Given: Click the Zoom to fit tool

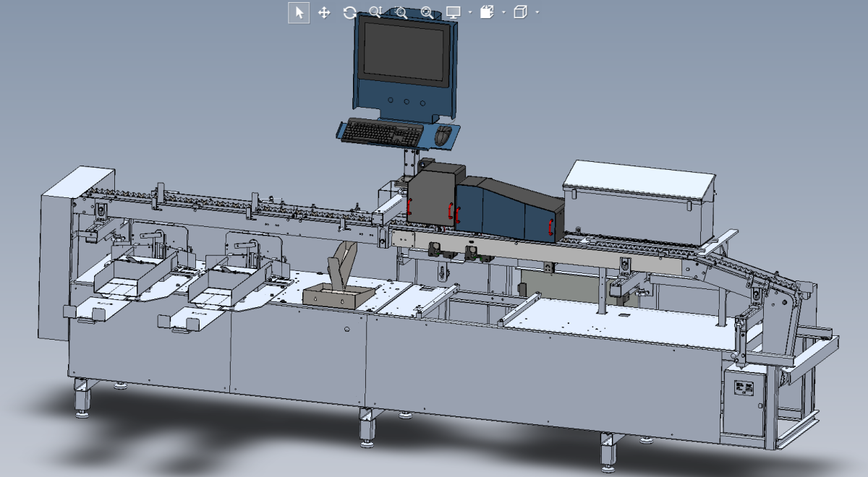Looking at the screenshot, I should tap(427, 12).
